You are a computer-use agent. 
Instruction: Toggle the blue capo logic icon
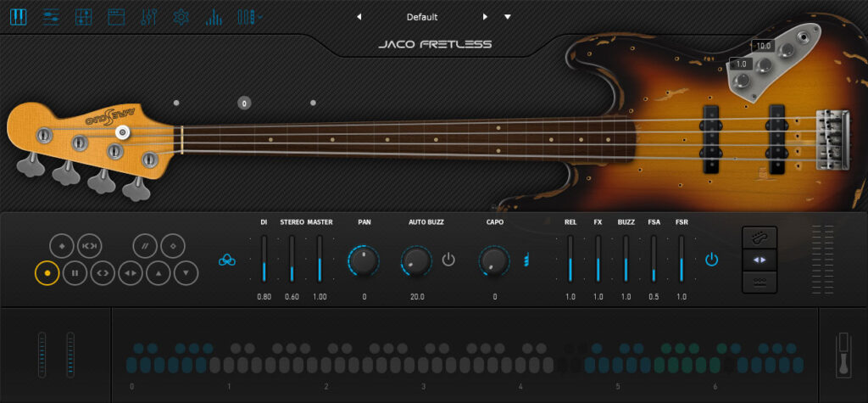click(526, 259)
